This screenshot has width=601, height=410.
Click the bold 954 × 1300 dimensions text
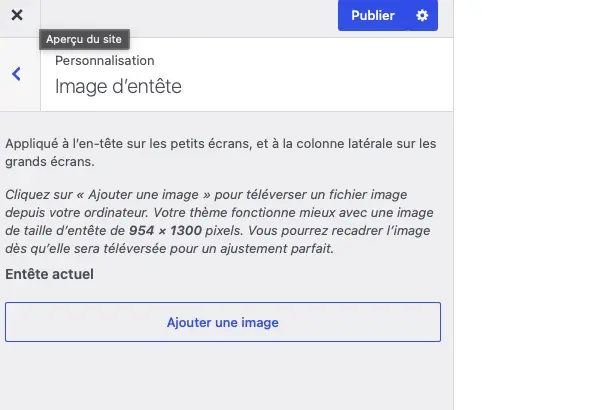[x=165, y=231]
